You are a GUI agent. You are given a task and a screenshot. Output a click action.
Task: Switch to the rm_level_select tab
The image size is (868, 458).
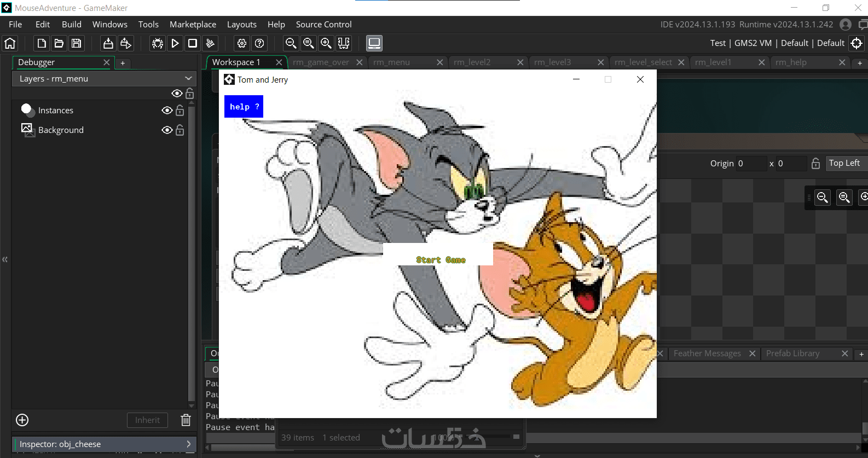click(643, 62)
